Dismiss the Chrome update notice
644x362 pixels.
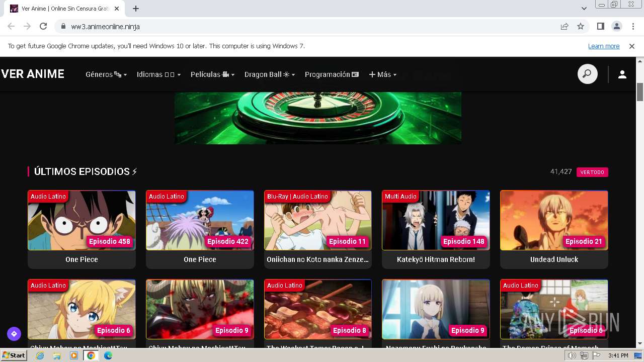coord(632,46)
